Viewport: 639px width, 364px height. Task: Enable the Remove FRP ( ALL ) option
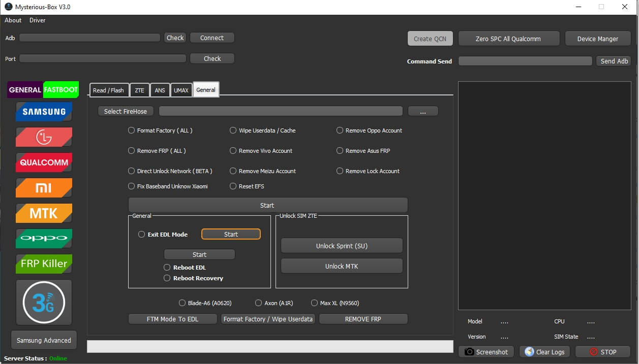click(x=131, y=151)
